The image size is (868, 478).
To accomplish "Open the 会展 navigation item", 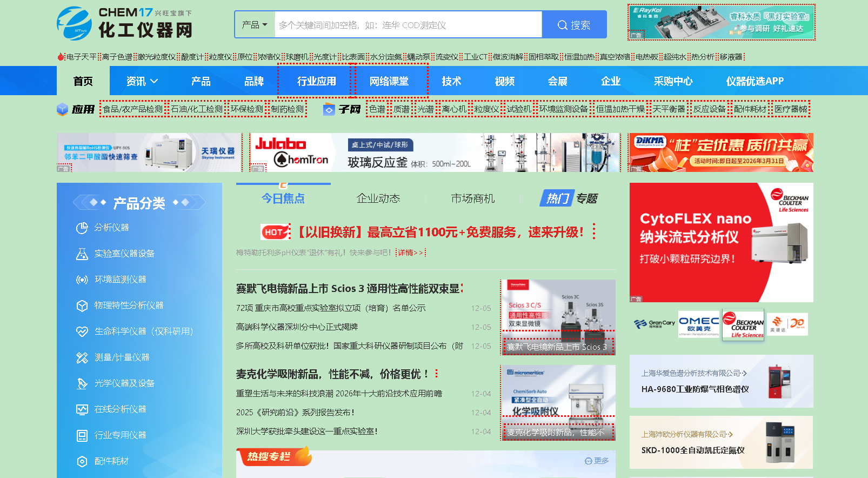I will click(x=557, y=81).
